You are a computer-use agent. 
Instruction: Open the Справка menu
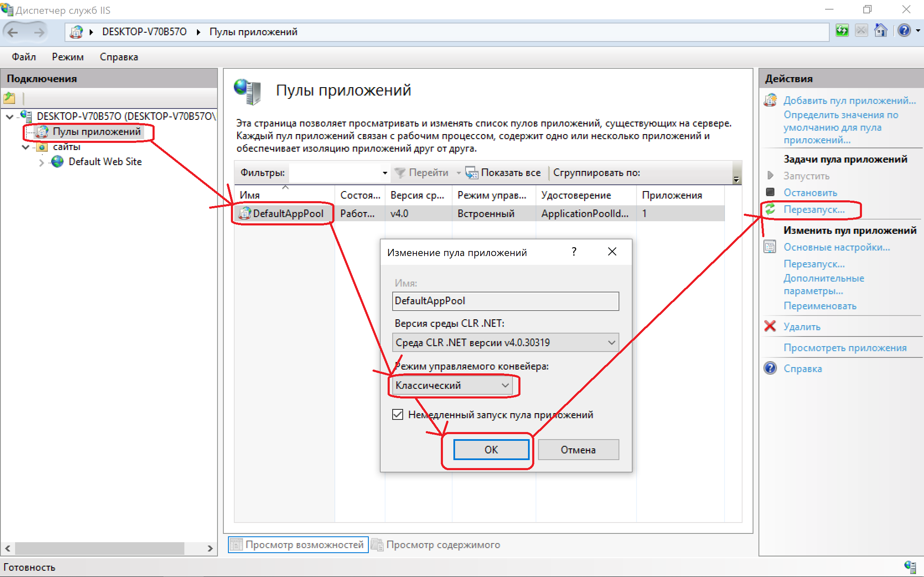tap(119, 57)
